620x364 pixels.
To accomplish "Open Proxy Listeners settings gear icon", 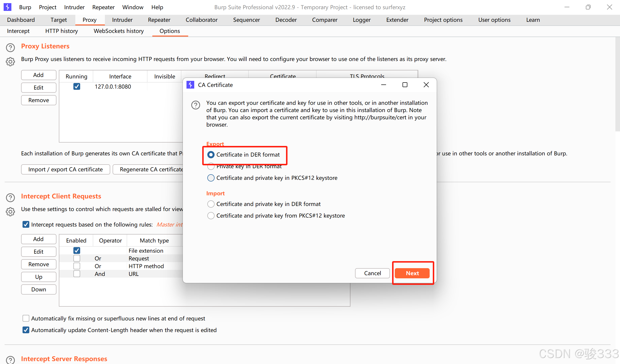I will click(x=10, y=61).
